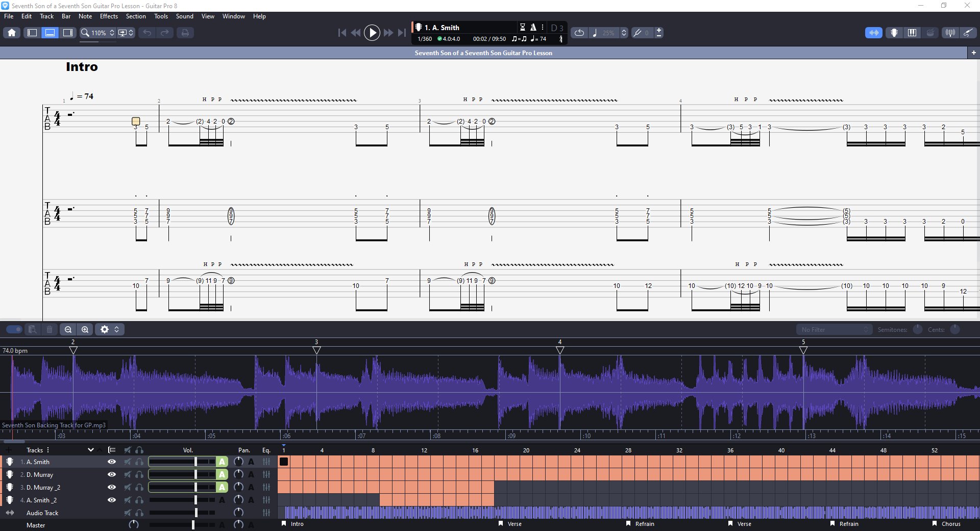Click the relative speed quarter-note icon

595,33
